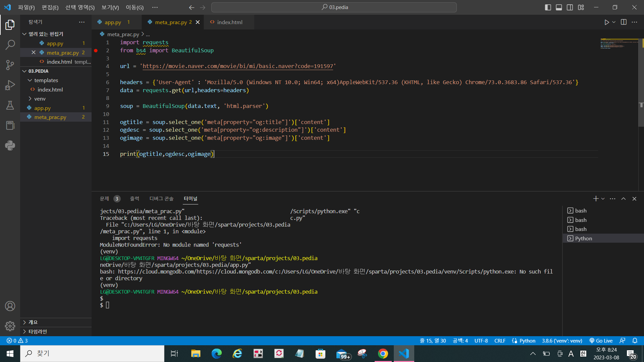Split the editor to the right

624,22
